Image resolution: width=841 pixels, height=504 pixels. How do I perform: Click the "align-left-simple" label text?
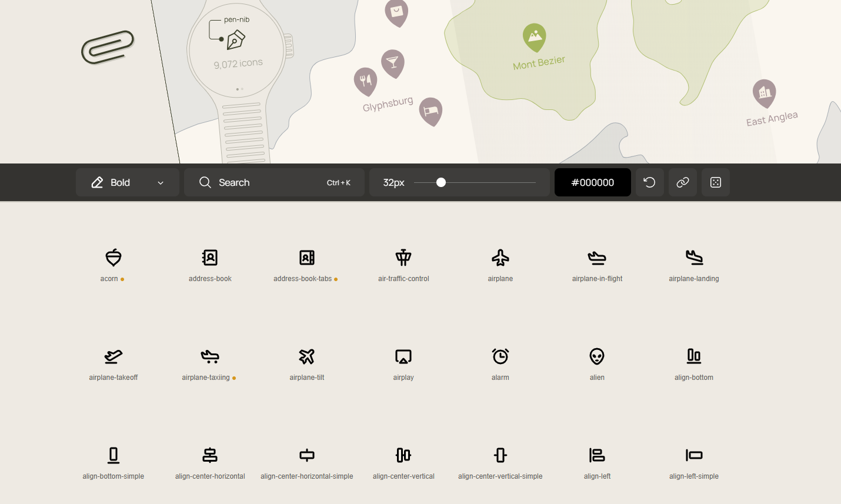(x=694, y=476)
